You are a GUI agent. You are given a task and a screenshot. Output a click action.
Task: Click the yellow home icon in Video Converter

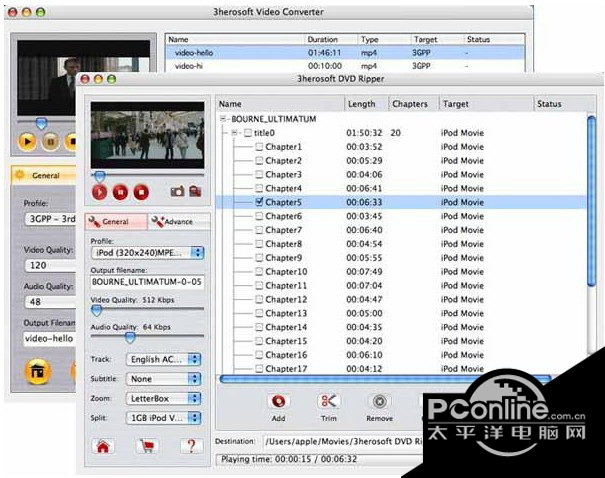click(x=37, y=371)
